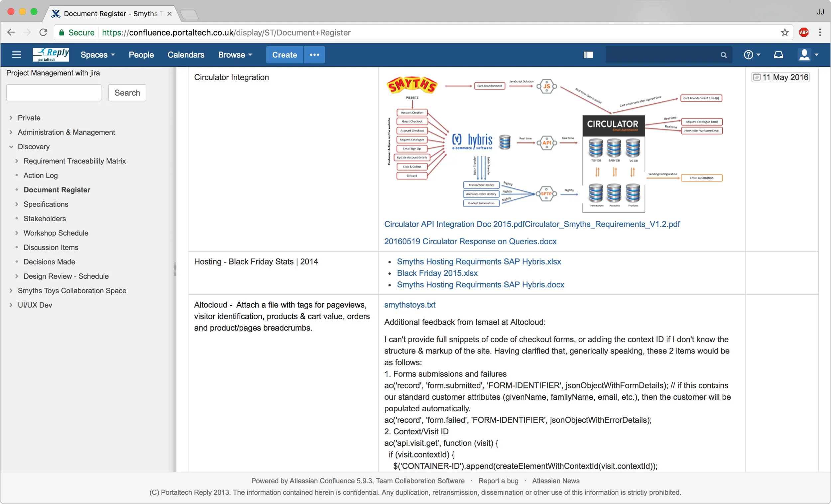Click the Create button

pos(285,54)
